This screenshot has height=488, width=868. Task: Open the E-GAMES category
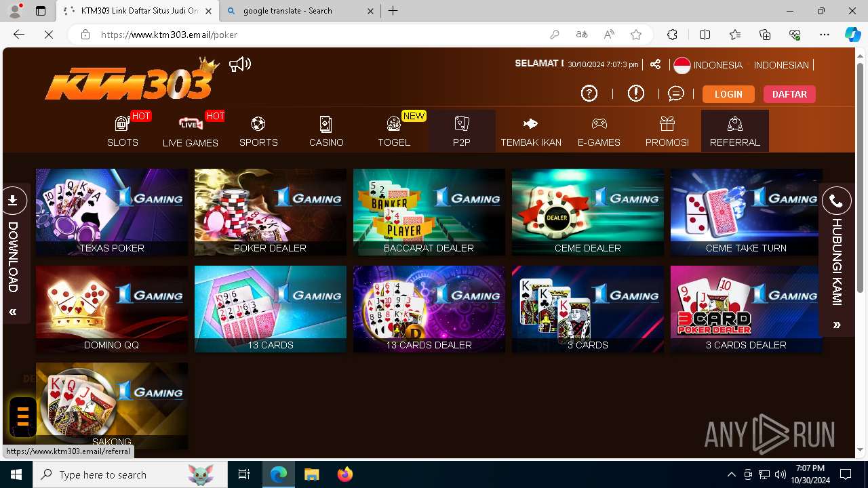coord(599,131)
